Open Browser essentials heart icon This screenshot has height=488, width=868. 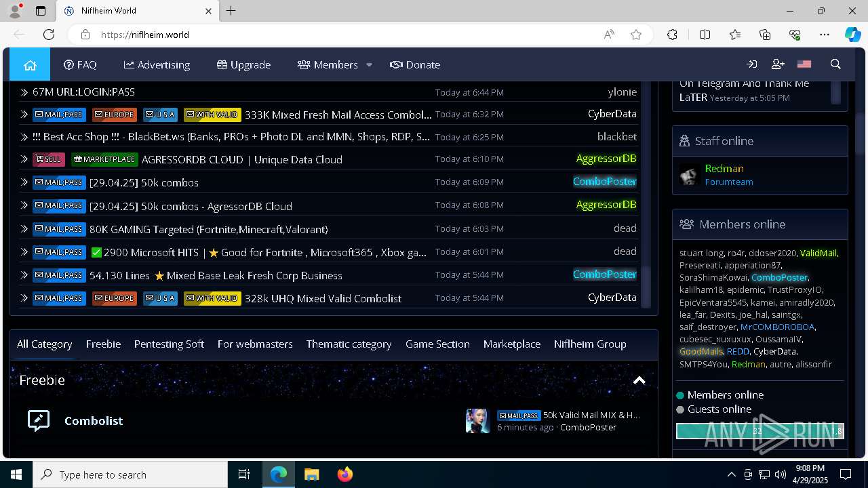tap(795, 35)
